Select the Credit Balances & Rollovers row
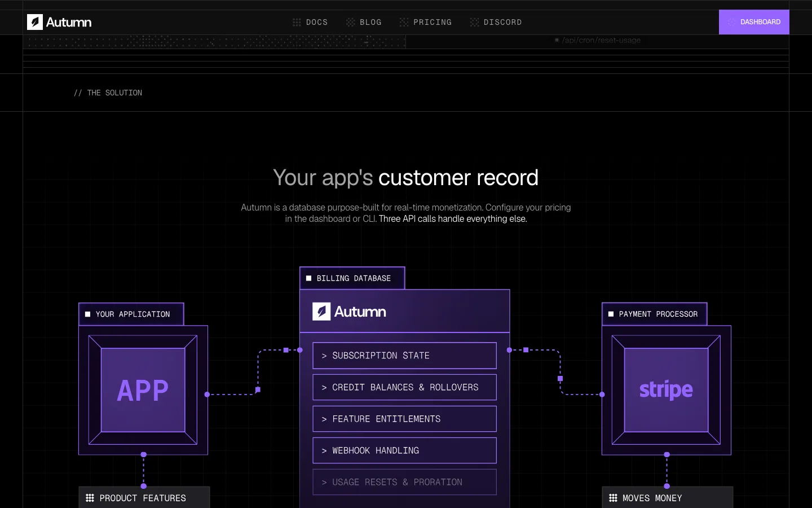This screenshot has width=812, height=508. pos(405,387)
